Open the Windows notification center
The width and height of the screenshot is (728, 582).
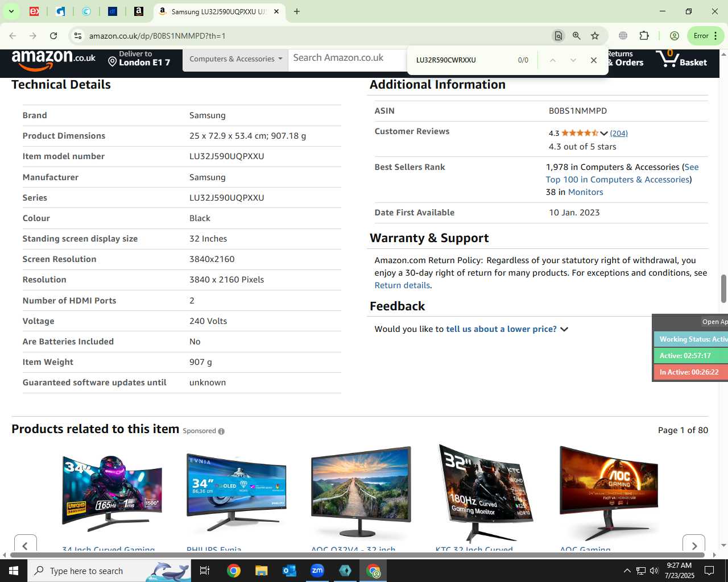click(709, 571)
